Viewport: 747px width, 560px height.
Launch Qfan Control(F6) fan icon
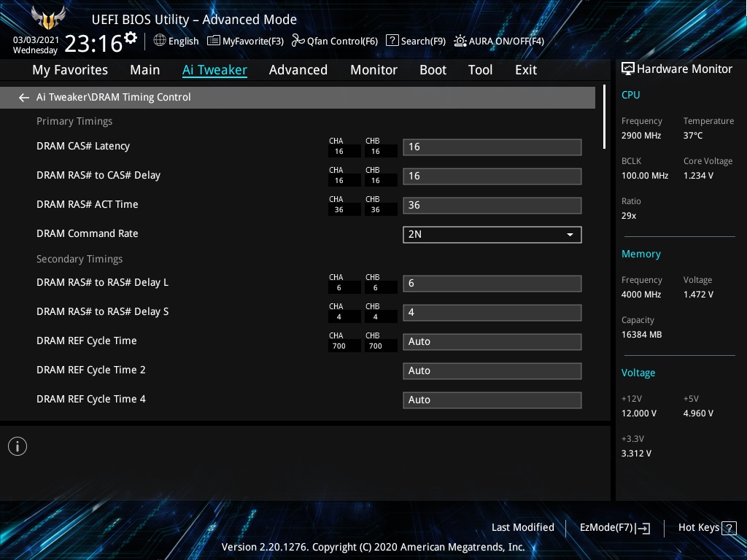tap(298, 41)
